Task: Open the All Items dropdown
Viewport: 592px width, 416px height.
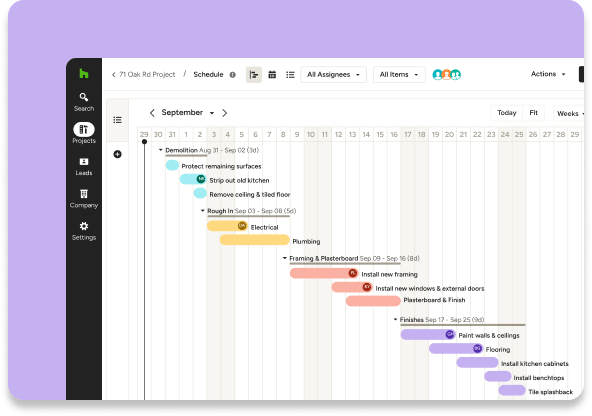Action: point(399,75)
